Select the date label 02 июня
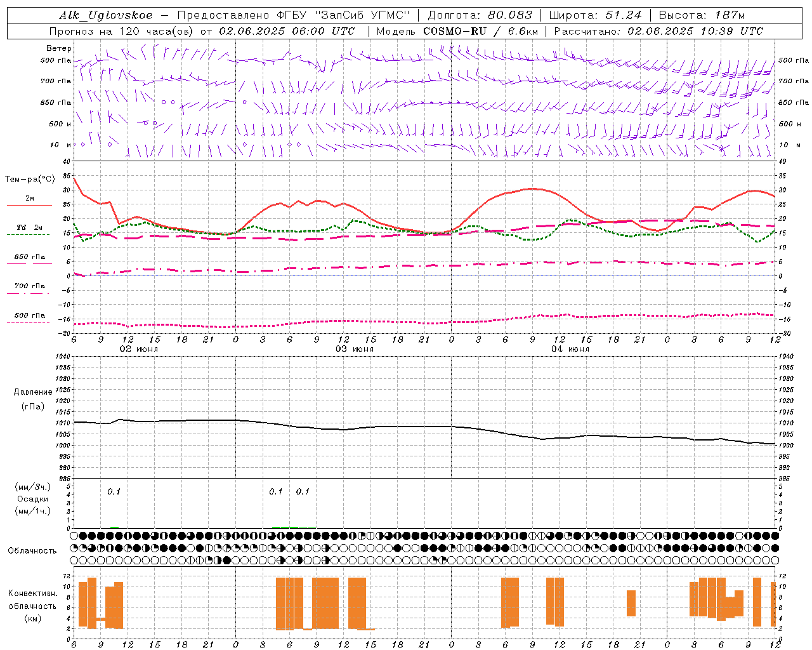 click(x=139, y=349)
